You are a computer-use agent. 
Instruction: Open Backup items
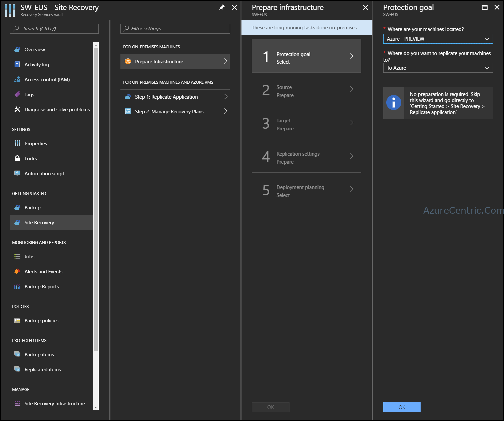(x=51, y=354)
